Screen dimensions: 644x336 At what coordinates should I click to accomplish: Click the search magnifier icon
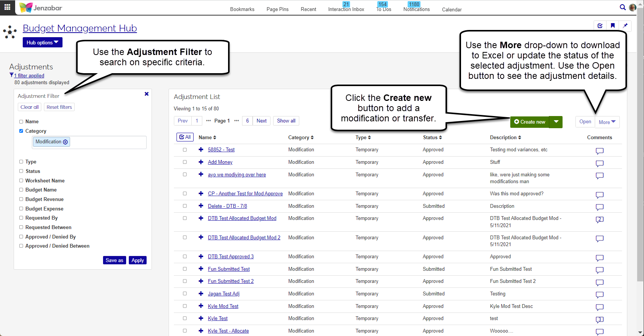tap(622, 7)
